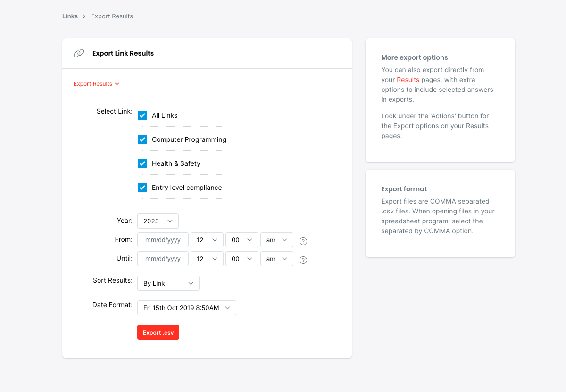Go to Links in the breadcrumb
The width and height of the screenshot is (566, 392).
tap(70, 16)
